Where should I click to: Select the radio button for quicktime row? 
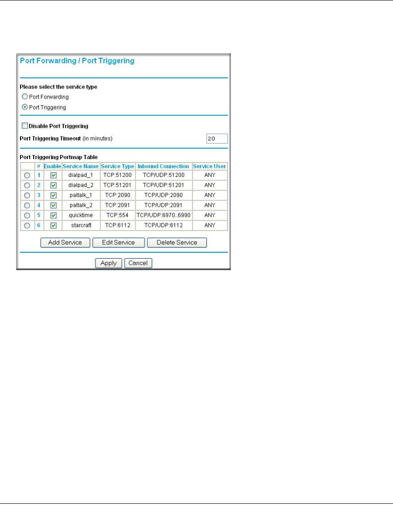(27, 216)
